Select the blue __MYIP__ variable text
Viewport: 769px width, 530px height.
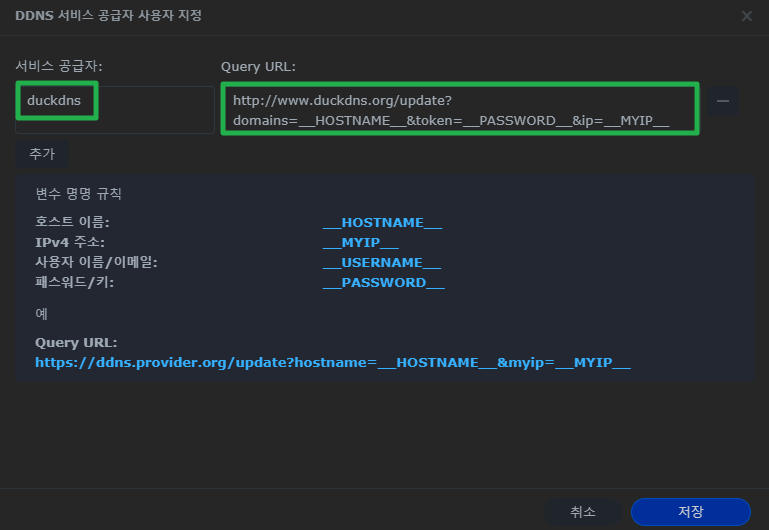(361, 242)
